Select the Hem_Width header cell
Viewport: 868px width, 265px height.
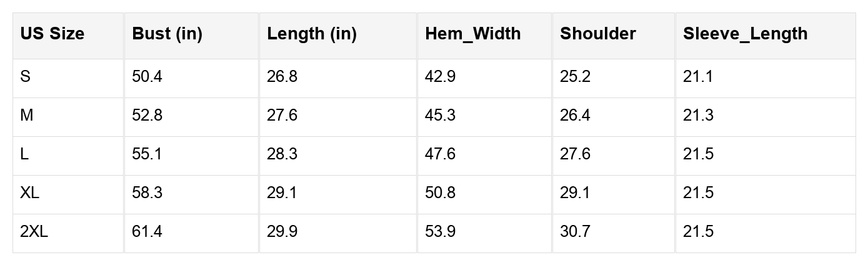coord(472,34)
